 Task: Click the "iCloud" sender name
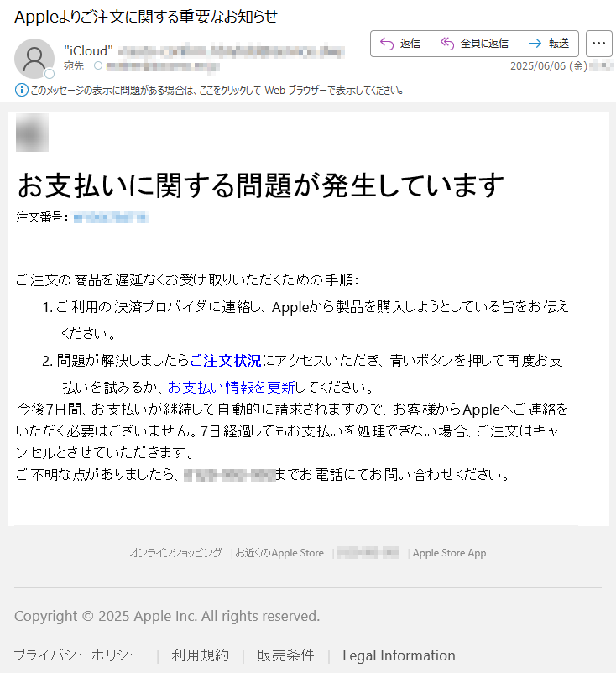coord(88,50)
